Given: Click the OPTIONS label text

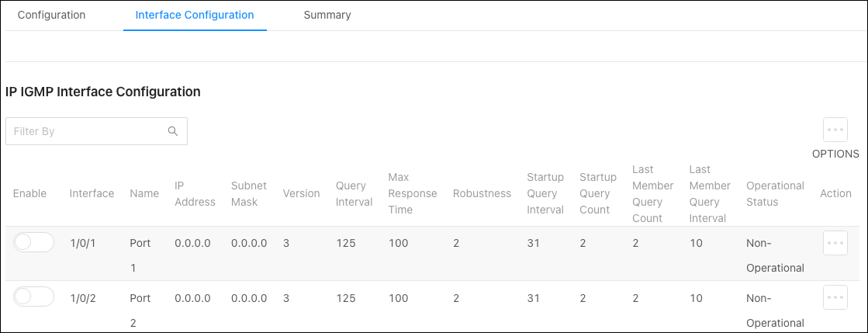Looking at the screenshot, I should (x=835, y=154).
